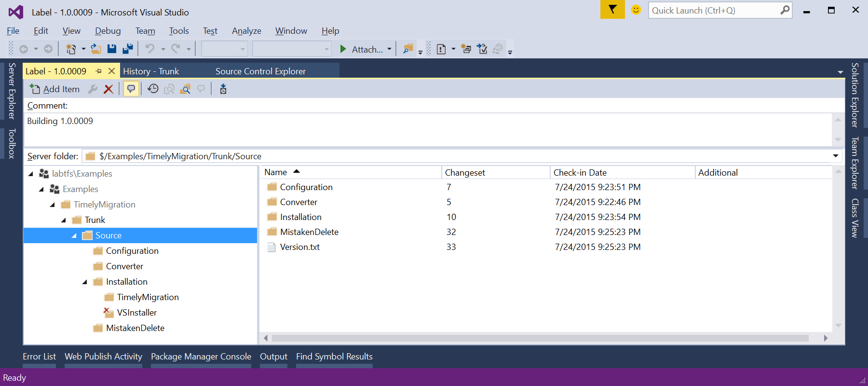The image size is (868, 386).
Task: Click the Navigate Forward icon
Action: tap(48, 49)
